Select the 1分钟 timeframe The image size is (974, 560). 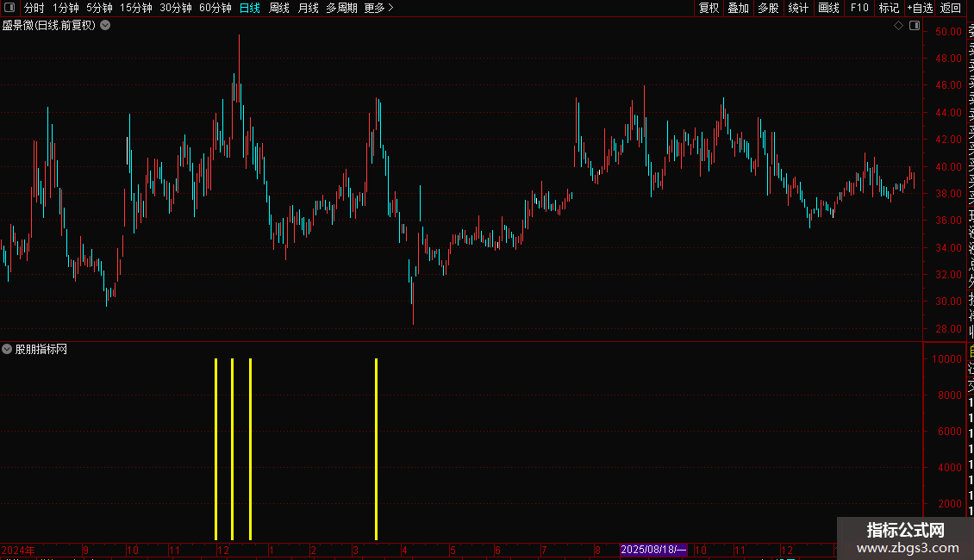pos(66,8)
